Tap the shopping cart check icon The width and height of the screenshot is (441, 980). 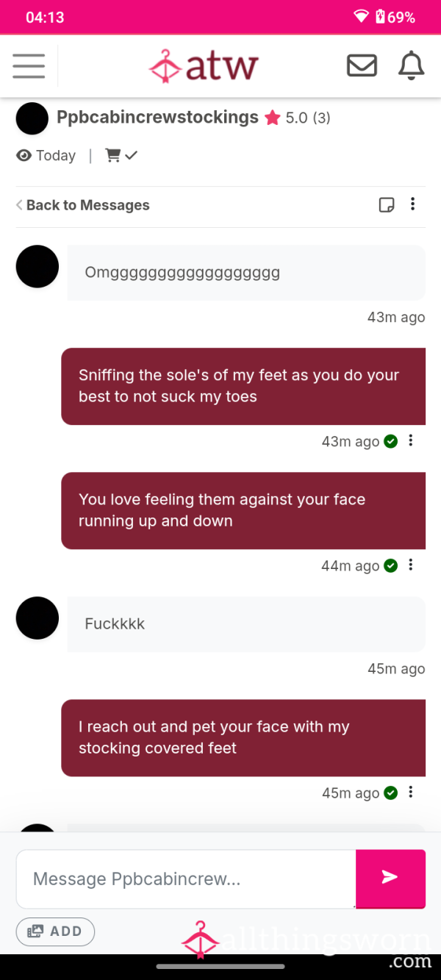[122, 155]
